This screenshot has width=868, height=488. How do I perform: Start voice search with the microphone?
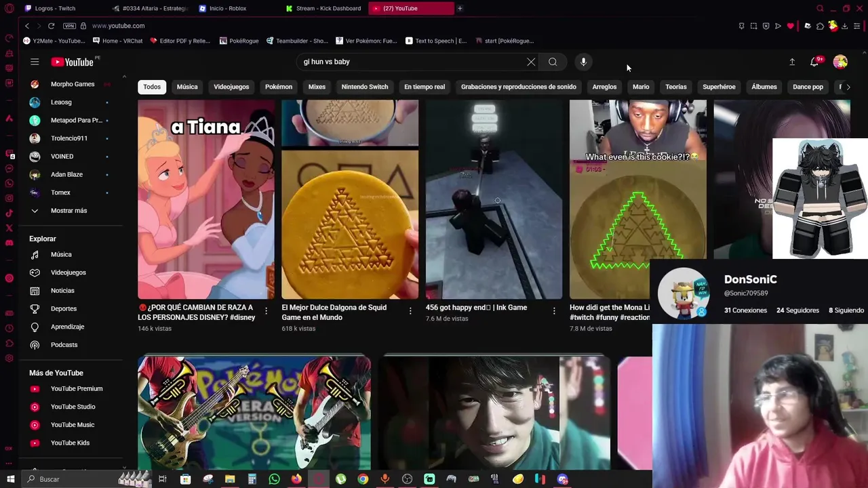583,62
